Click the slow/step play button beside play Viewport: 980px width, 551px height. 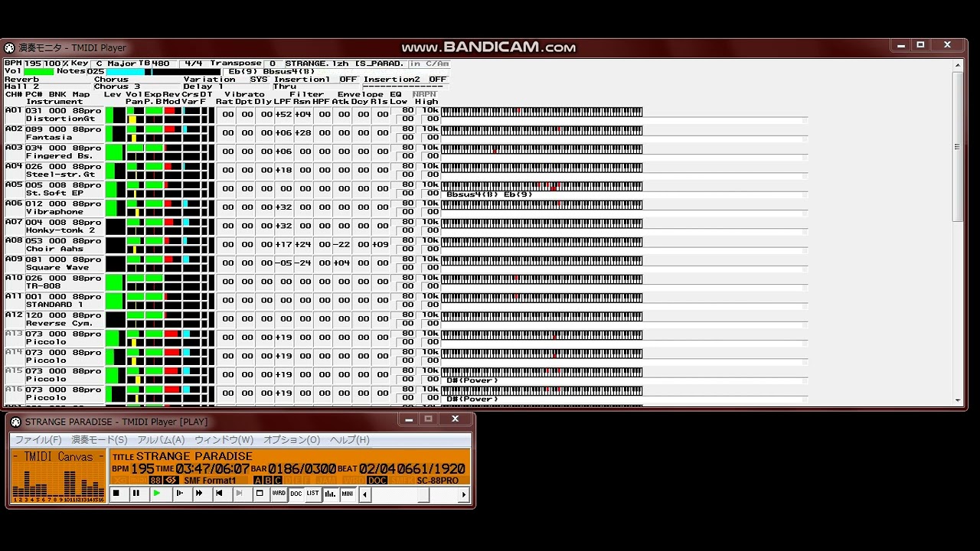click(x=179, y=494)
